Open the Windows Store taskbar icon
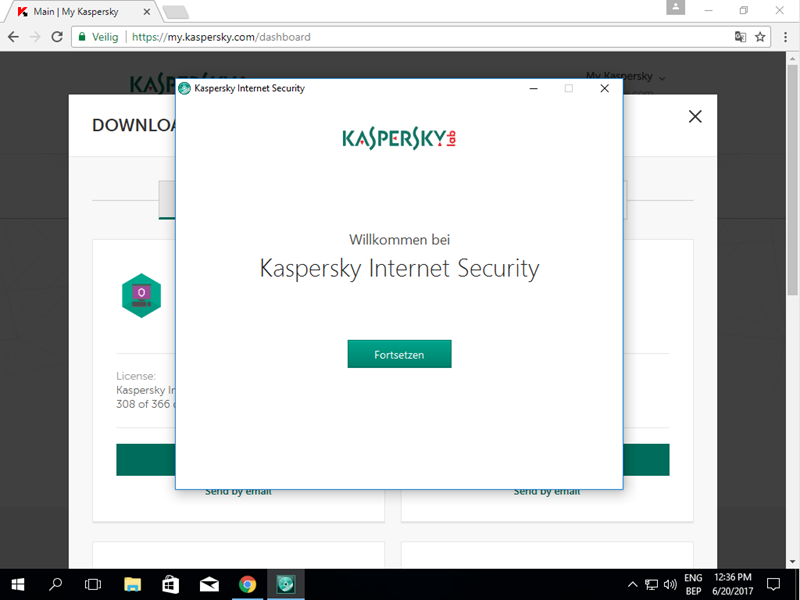The width and height of the screenshot is (800, 600). click(170, 584)
